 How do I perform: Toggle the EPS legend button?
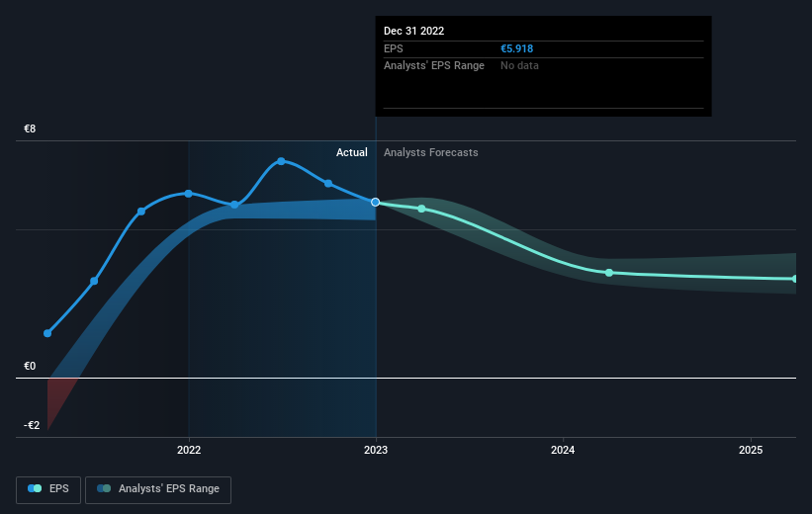tap(48, 489)
